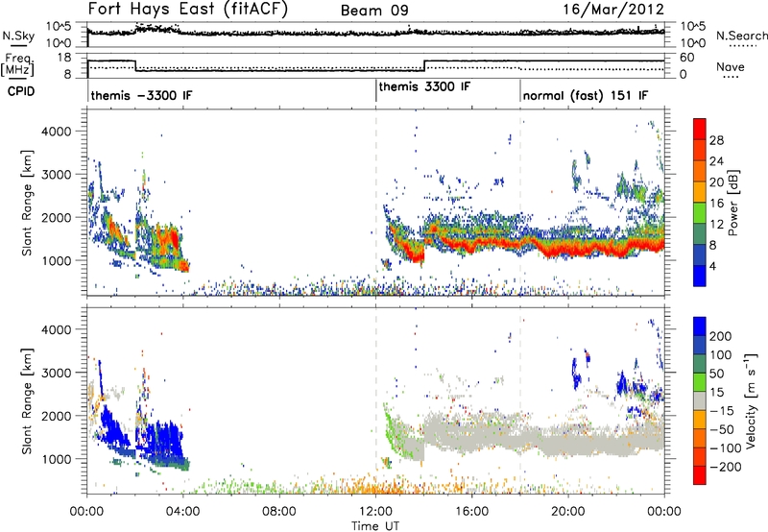This screenshot has height=532, width=768.
Task: Click the Power colorbar segment between 4 and 8
Action: point(700,255)
